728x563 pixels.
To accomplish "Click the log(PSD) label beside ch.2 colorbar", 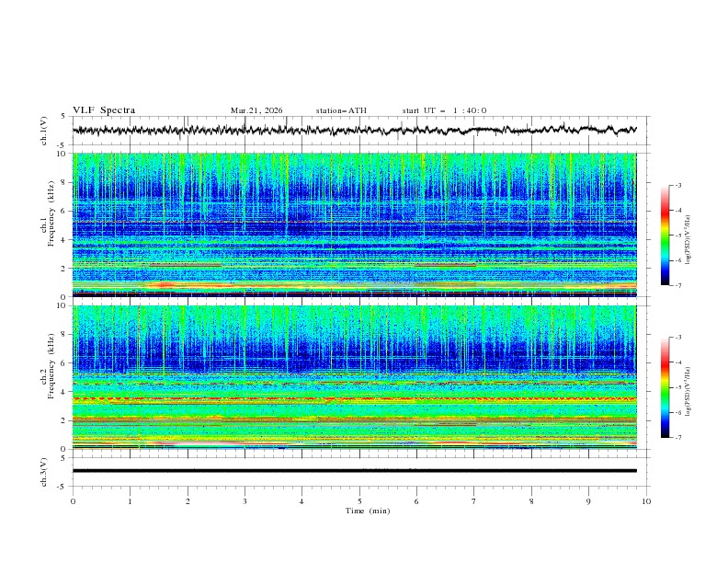I will point(688,391).
